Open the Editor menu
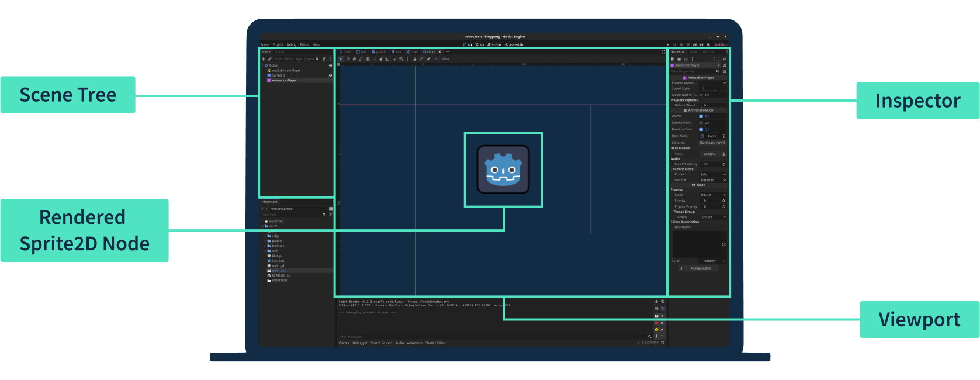980x380 pixels. pos(304,44)
